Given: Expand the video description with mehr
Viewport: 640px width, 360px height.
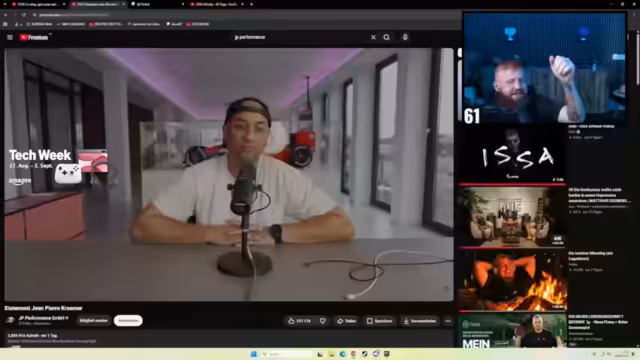Looking at the screenshot, I should point(15,346).
